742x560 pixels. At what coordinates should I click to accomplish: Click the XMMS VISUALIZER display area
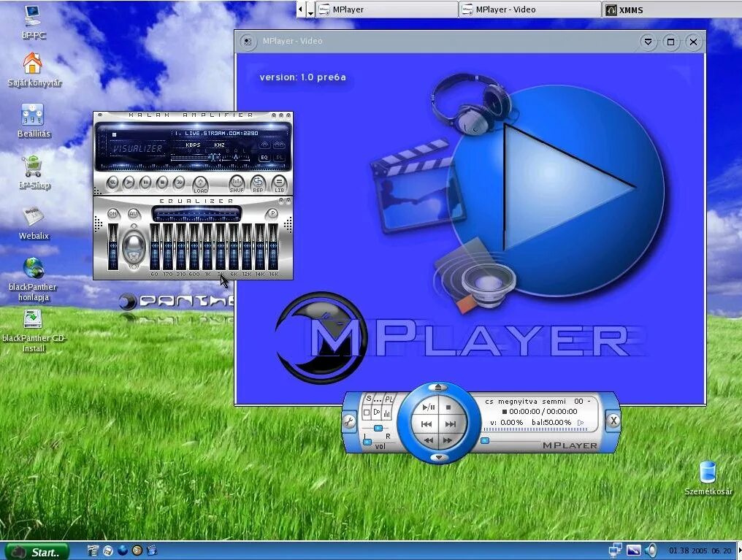coord(137,148)
